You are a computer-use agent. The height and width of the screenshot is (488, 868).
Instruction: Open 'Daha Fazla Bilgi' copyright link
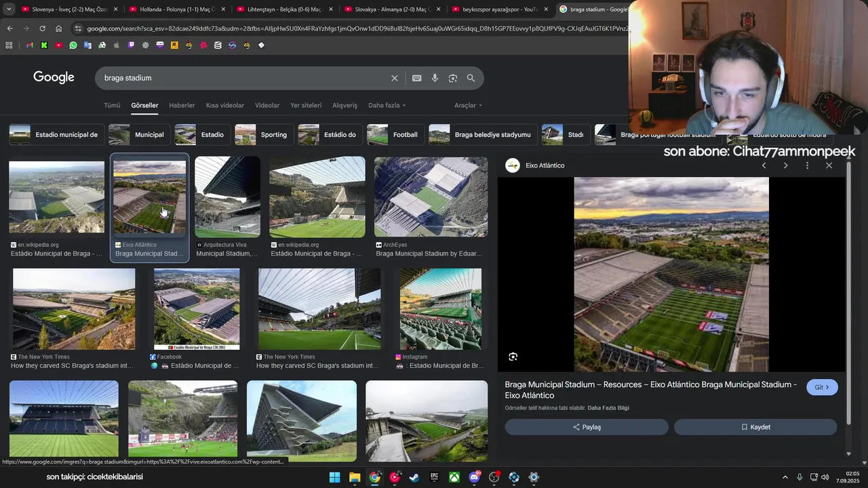[x=608, y=408]
